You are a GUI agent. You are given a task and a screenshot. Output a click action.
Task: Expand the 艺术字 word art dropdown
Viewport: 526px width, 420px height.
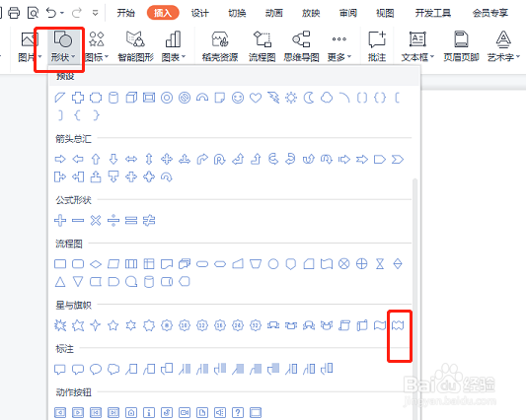pos(503,47)
